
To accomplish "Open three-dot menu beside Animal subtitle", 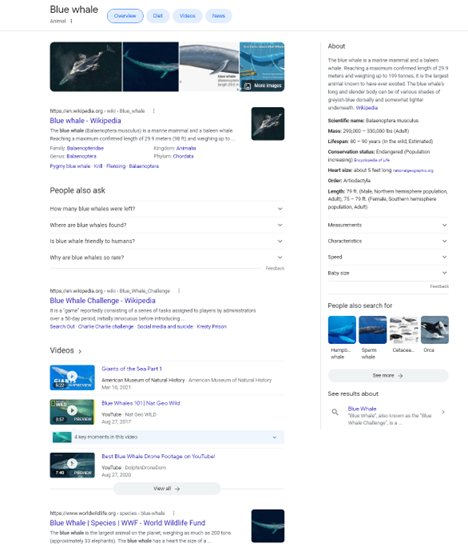I will pos(71,21).
